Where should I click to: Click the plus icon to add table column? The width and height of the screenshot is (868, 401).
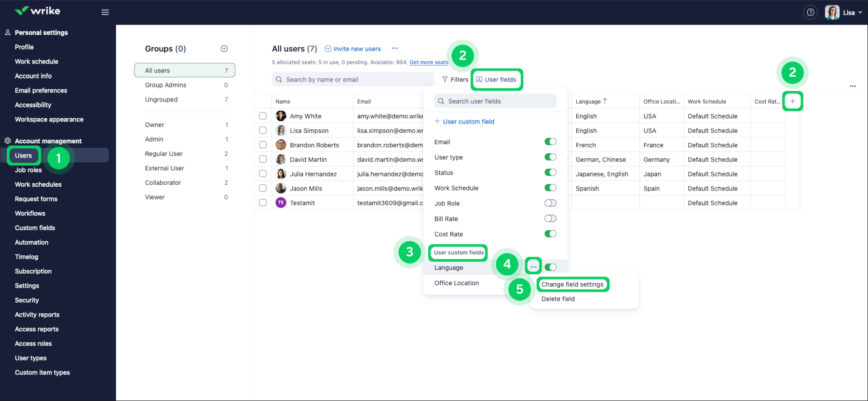tap(792, 101)
